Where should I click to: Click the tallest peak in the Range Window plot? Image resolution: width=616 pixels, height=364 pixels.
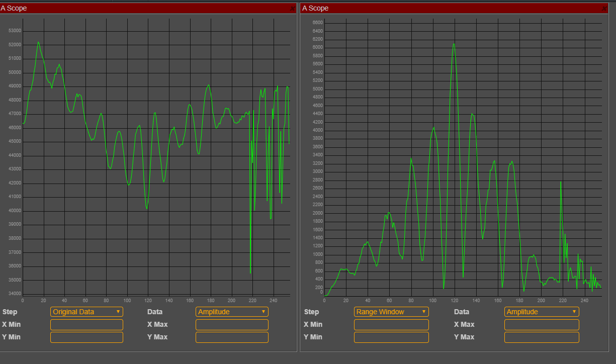[454, 44]
